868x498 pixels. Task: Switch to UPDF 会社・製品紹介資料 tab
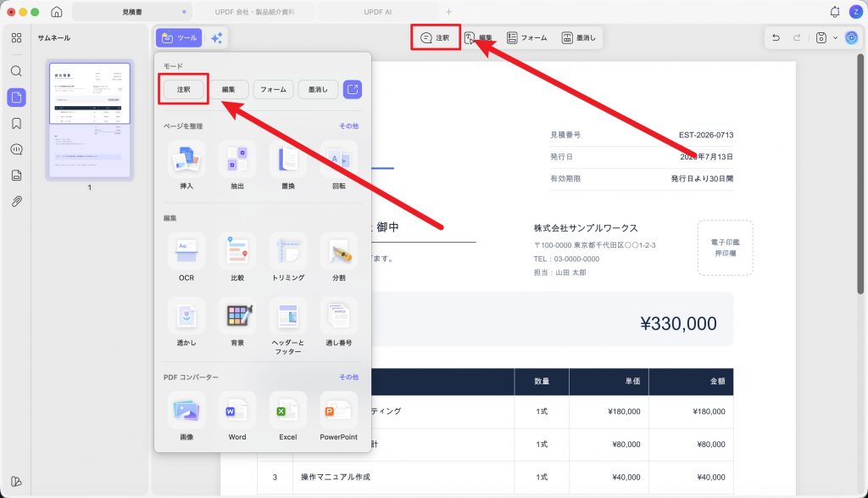coord(254,12)
